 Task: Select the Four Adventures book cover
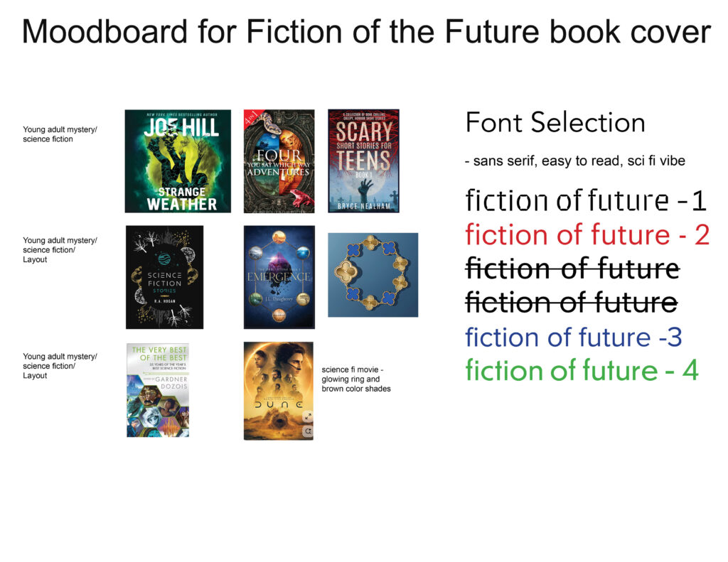279,161
